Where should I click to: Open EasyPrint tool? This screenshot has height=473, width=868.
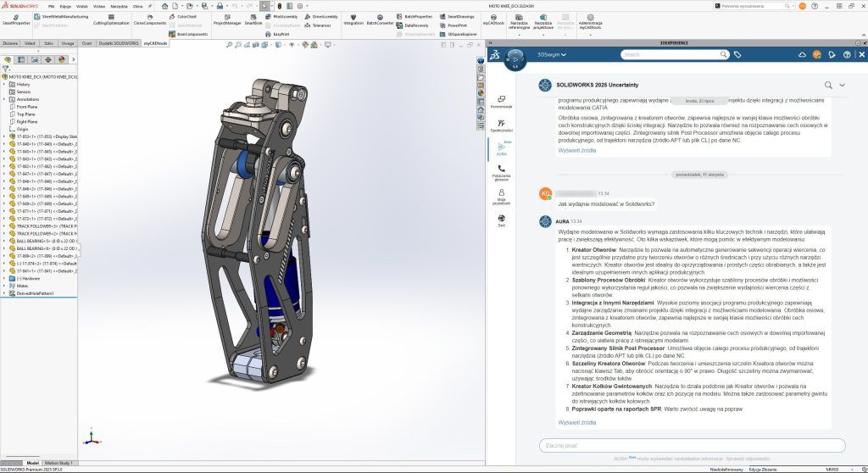point(277,34)
